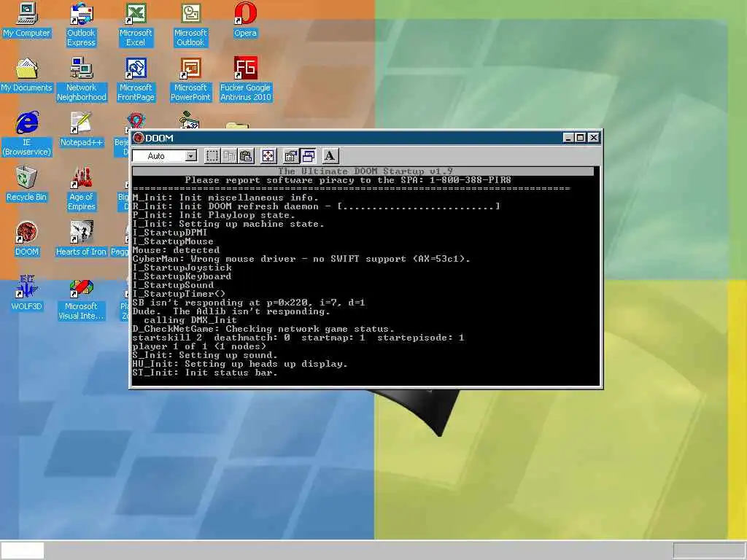Viewport: 747px width, 560px height.
Task: Click the Font 'A' toolbar icon
Action: click(x=330, y=156)
